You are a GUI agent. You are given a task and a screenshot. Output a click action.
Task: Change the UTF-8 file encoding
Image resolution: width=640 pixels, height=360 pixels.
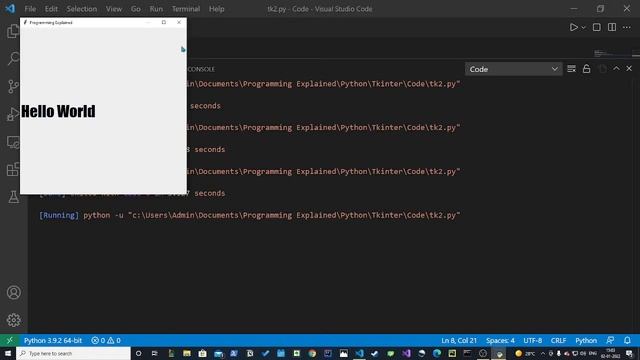coord(533,340)
